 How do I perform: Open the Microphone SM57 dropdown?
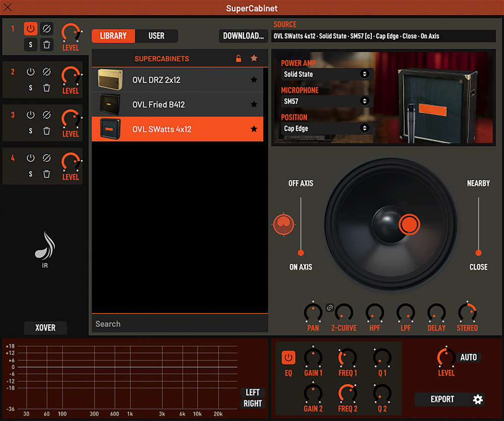327,101
